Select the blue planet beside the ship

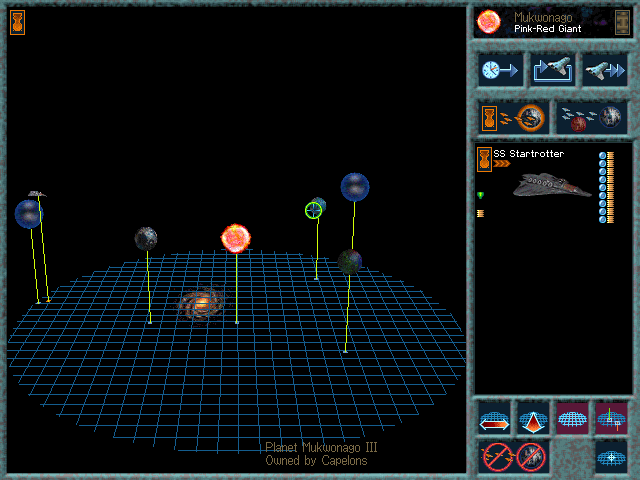click(x=29, y=214)
